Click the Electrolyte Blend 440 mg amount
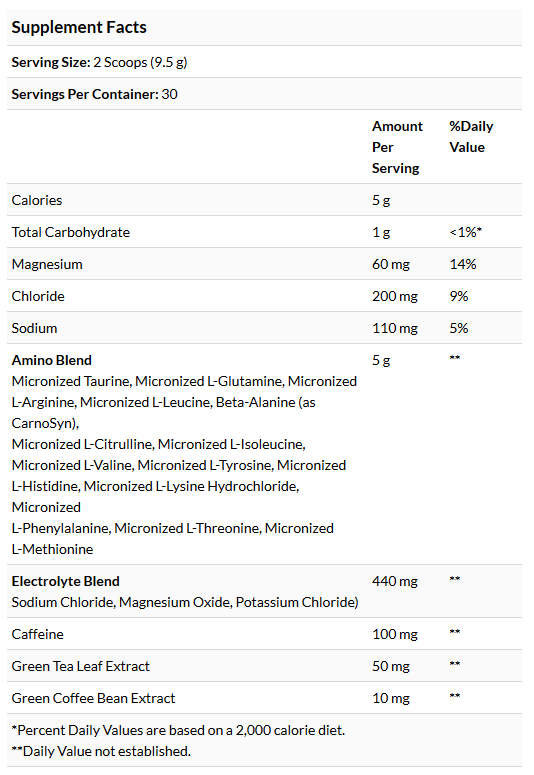Image resolution: width=534 pixels, height=775 pixels. [395, 581]
